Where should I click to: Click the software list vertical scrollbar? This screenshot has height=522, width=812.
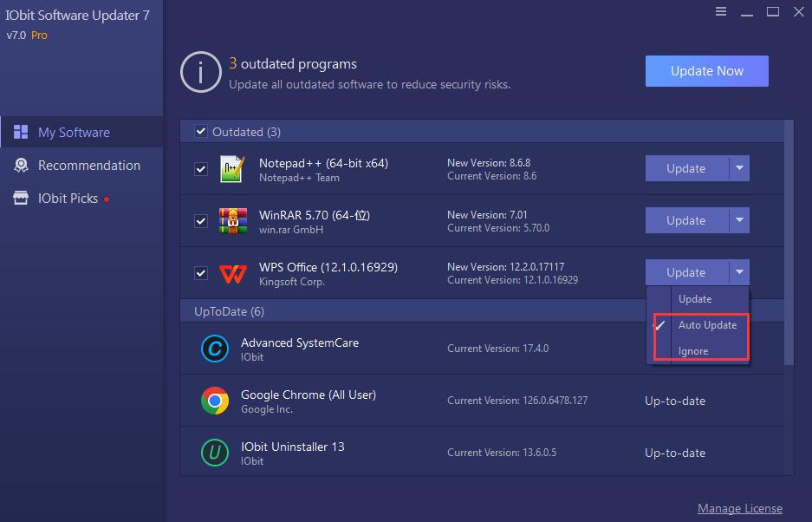click(789, 243)
